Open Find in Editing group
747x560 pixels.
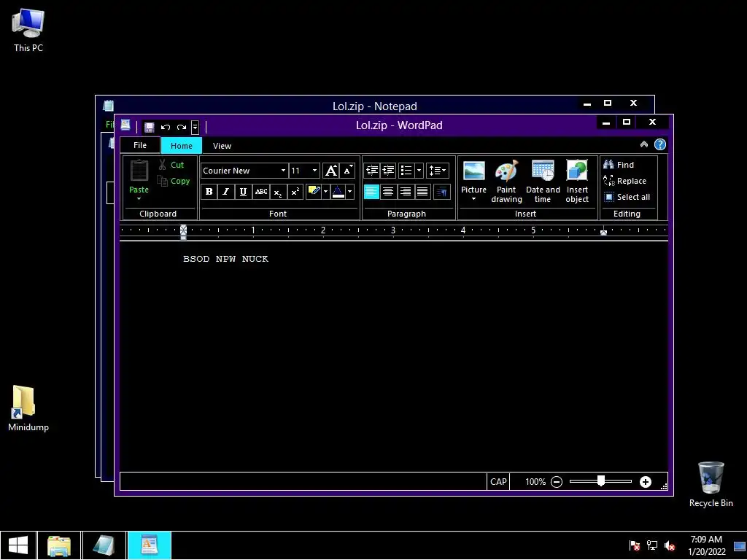619,165
